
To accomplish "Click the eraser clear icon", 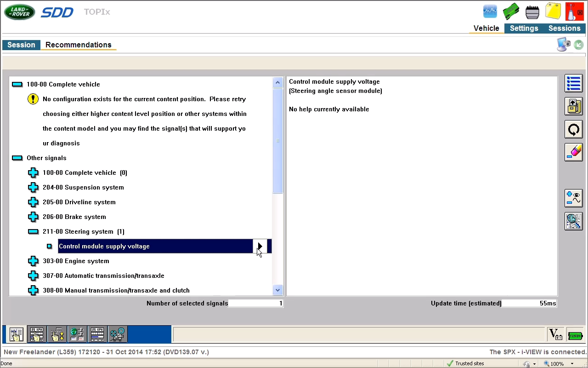I will [573, 152].
